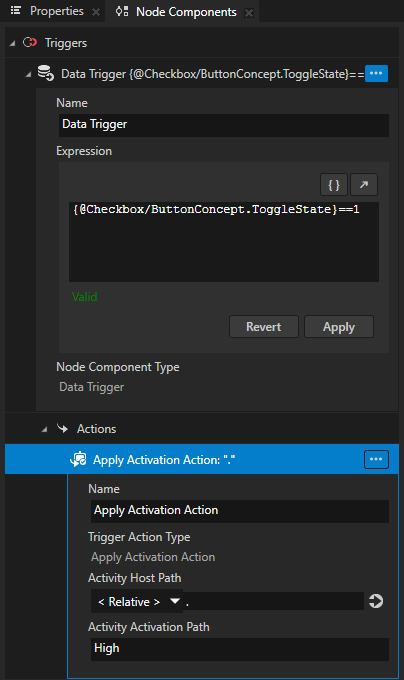404x680 pixels.
Task: Click the 'Activity Host Path' label
Action: pos(134,578)
